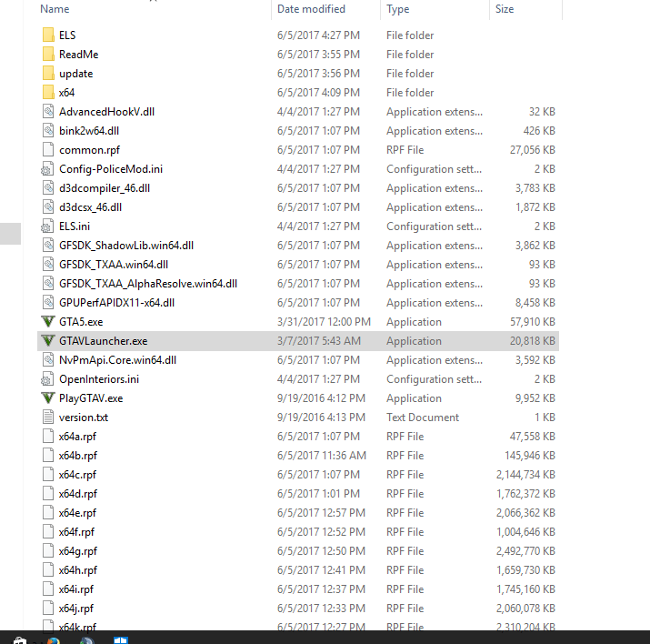The height and width of the screenshot is (644, 650).
Task: Select the bink2w64.dll file icon
Action: point(48,131)
